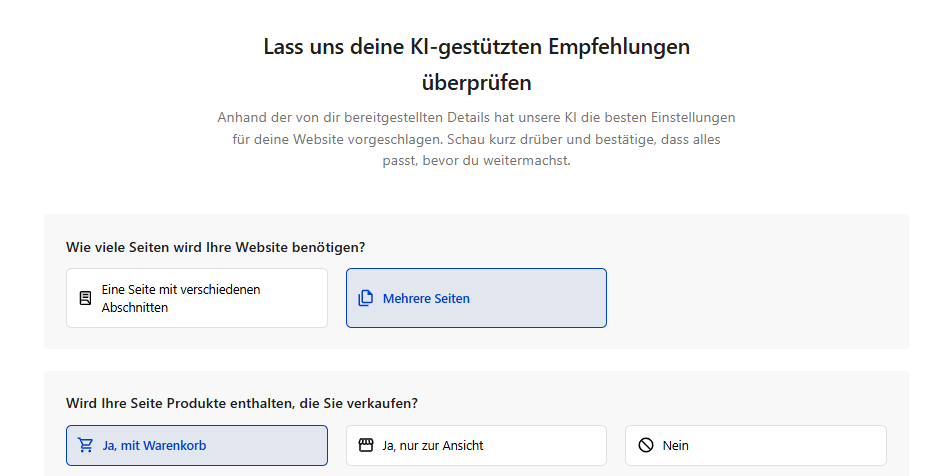Click the multiple pages copy icon
The height and width of the screenshot is (476, 949).
(366, 298)
